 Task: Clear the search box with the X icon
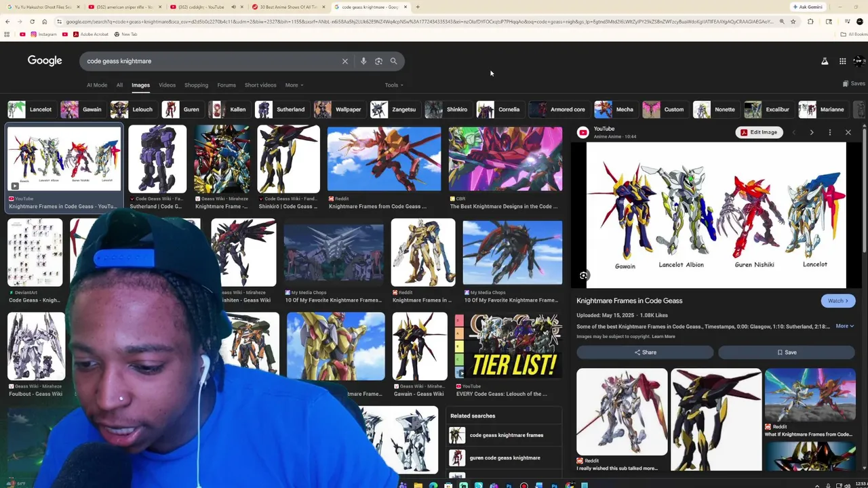coord(344,61)
